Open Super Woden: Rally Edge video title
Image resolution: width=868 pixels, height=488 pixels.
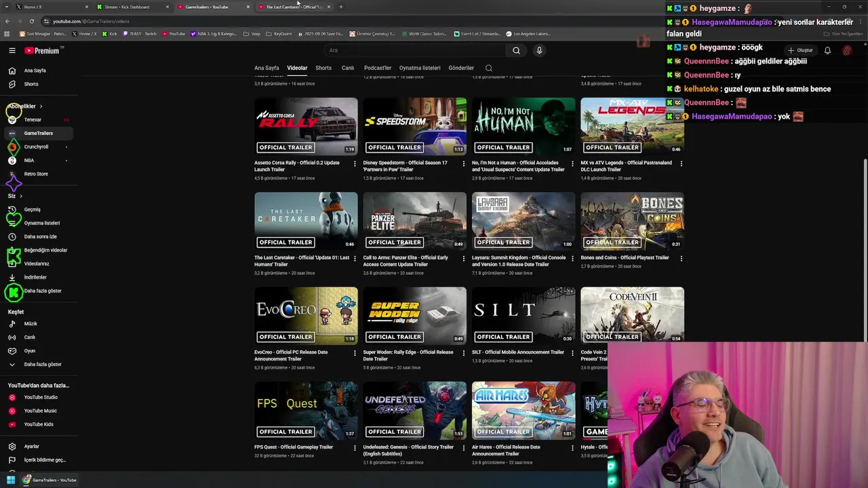coord(408,356)
